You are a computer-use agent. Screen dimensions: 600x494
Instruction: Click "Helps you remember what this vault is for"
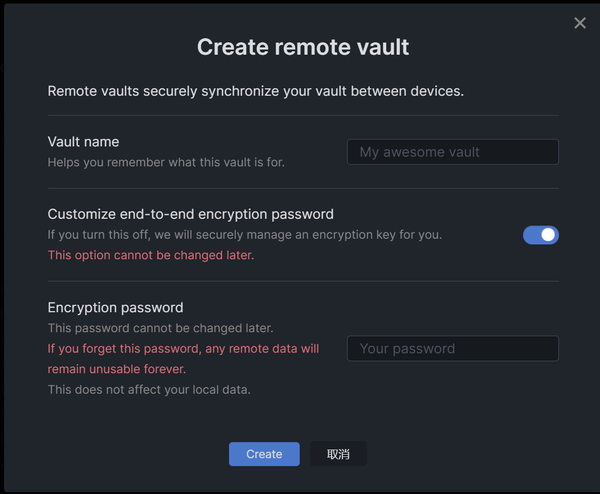166,162
